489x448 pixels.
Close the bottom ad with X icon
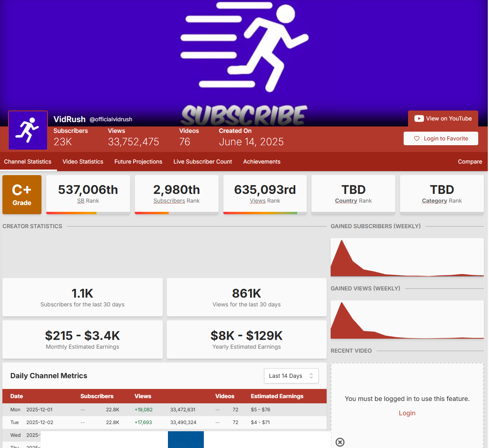[x=340, y=442]
